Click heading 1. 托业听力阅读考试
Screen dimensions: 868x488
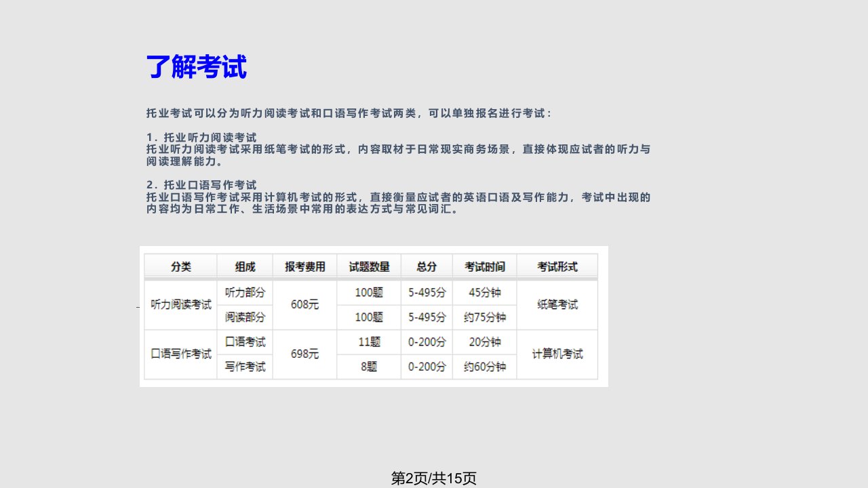click(201, 137)
